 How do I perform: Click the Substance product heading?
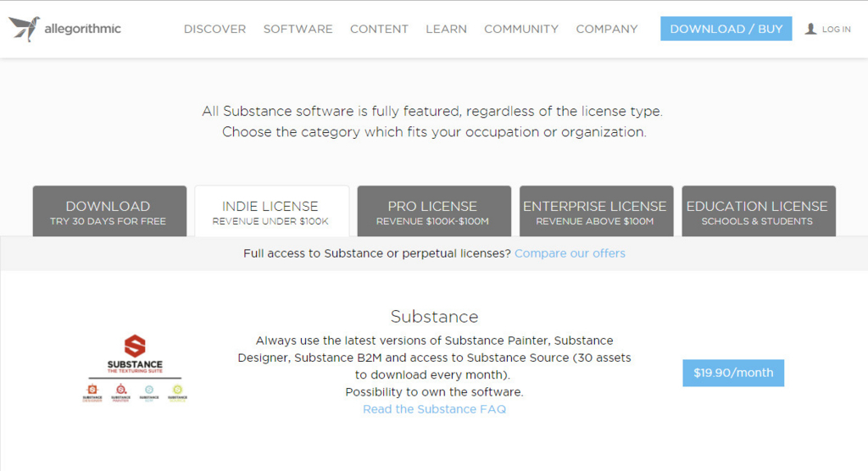click(x=435, y=317)
